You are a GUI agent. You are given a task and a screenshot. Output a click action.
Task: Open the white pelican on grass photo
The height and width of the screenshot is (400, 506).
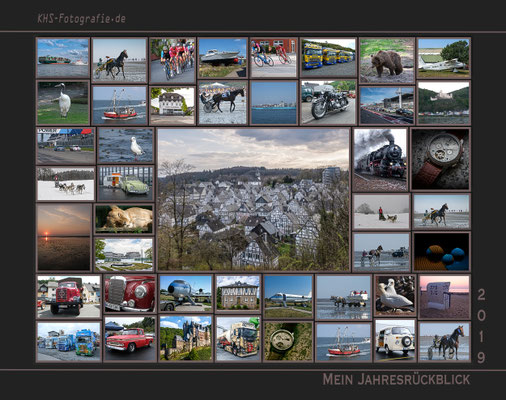point(63,103)
